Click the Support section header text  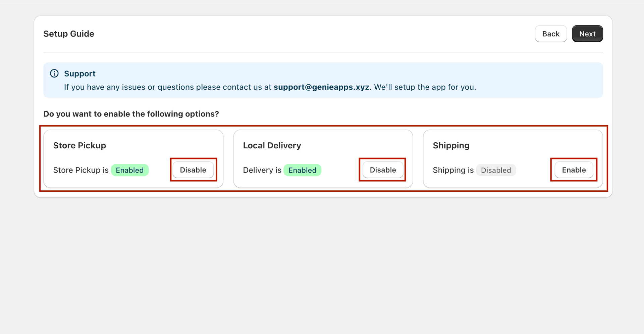pyautogui.click(x=80, y=74)
